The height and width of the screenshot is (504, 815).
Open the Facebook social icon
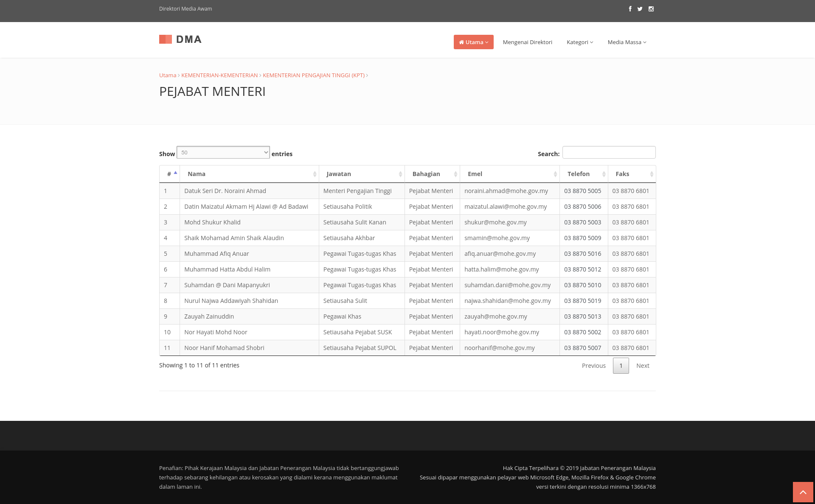coord(630,9)
